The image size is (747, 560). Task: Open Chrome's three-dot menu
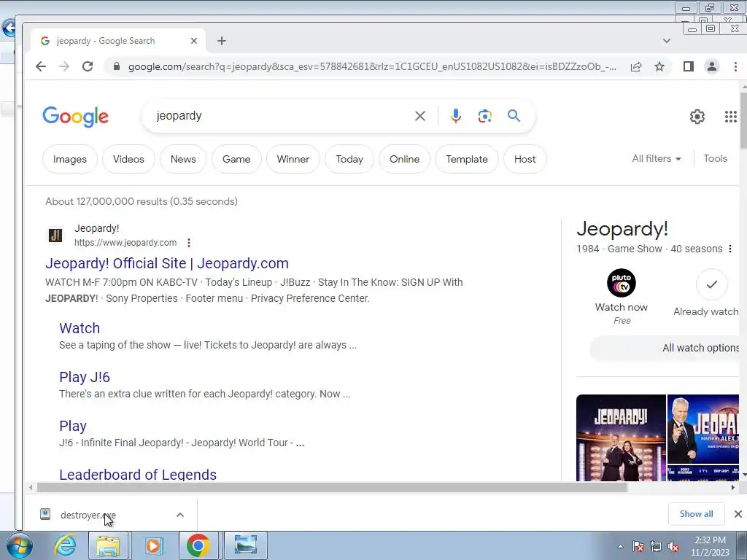click(735, 66)
